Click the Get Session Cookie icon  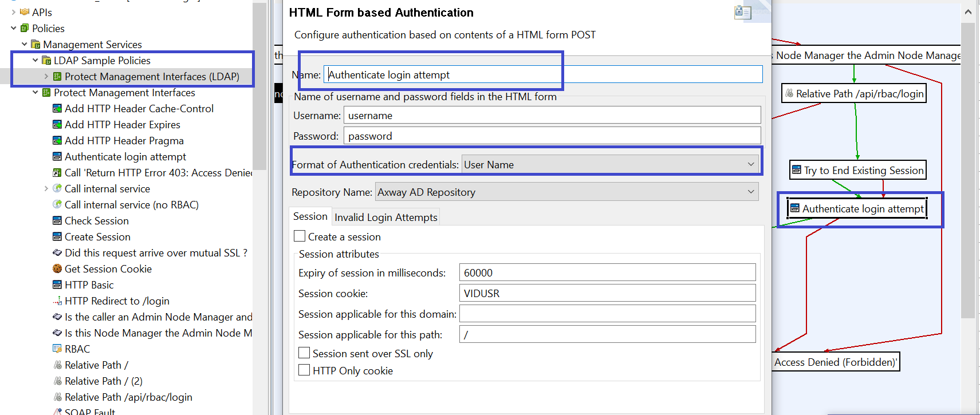[x=57, y=268]
